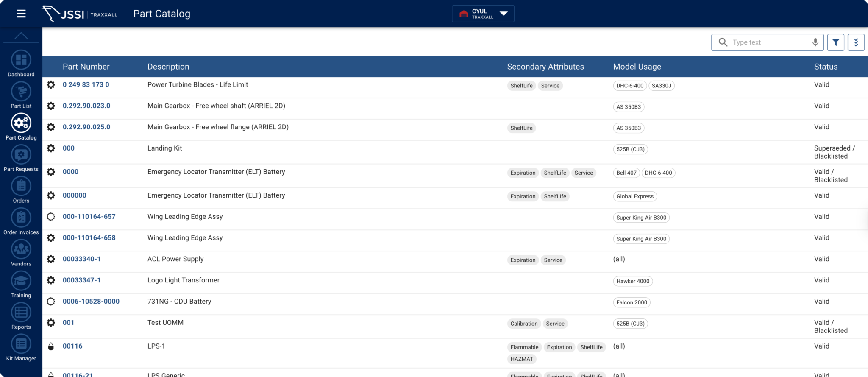
Task: Go to Part List in sidebar
Action: click(21, 92)
